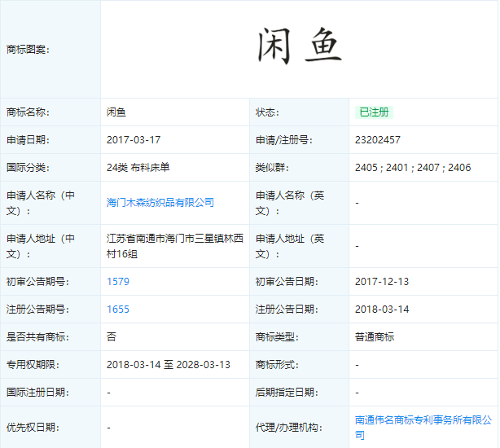Click the 闲鱼 trademark image
This screenshot has height=448, width=500.
(x=300, y=46)
